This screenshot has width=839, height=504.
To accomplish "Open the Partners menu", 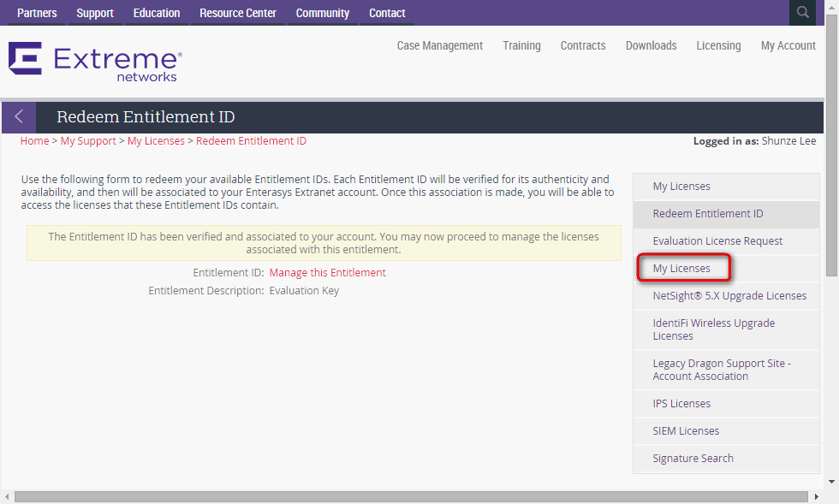I will [x=37, y=13].
